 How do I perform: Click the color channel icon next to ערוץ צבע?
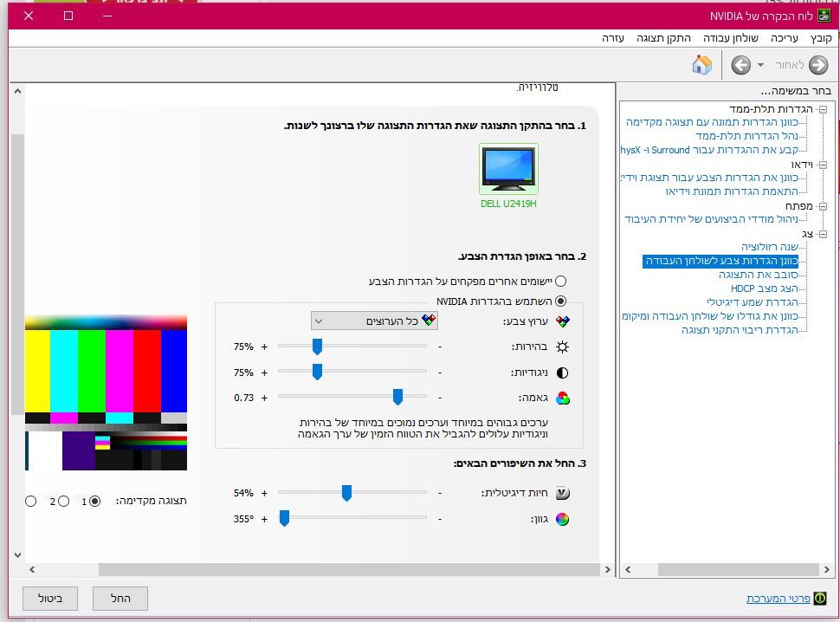coord(563,321)
